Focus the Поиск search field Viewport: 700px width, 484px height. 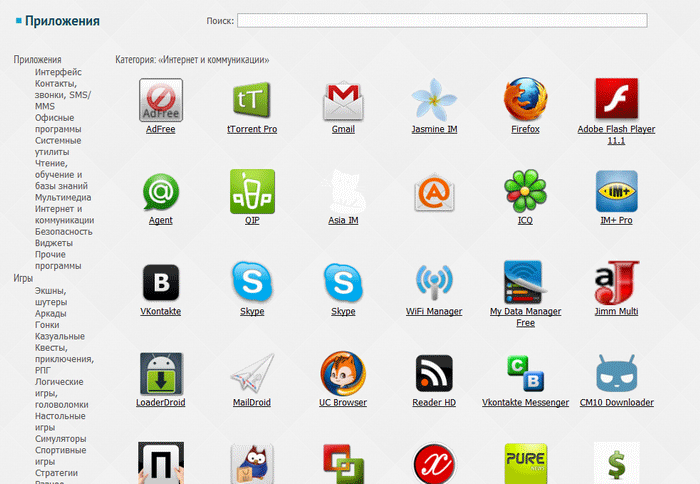(x=442, y=21)
